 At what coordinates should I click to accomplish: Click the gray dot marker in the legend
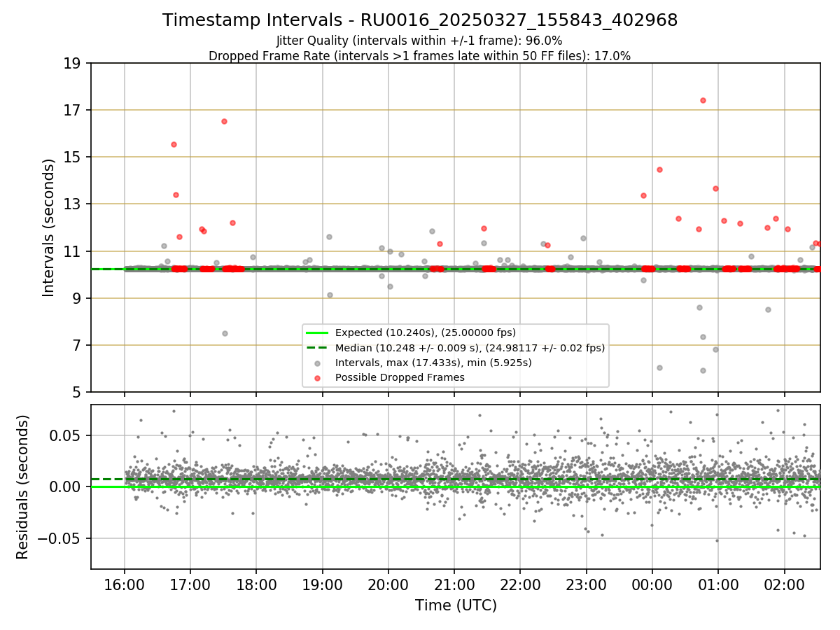pyautogui.click(x=318, y=363)
